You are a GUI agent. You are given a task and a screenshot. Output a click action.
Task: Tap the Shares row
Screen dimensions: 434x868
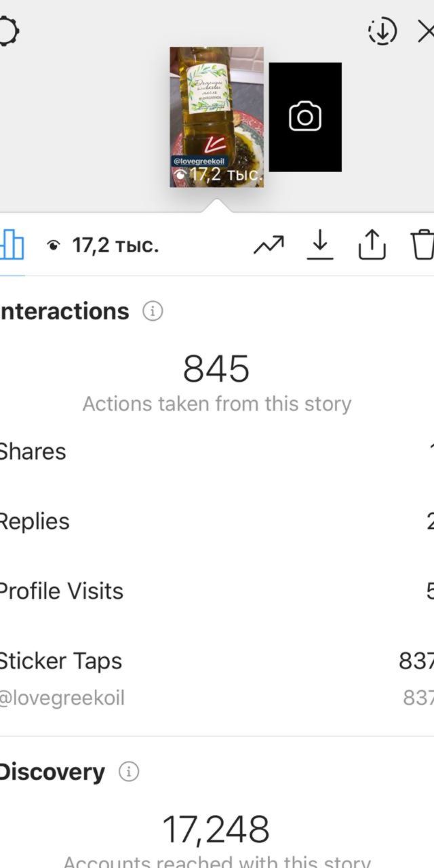(217, 452)
